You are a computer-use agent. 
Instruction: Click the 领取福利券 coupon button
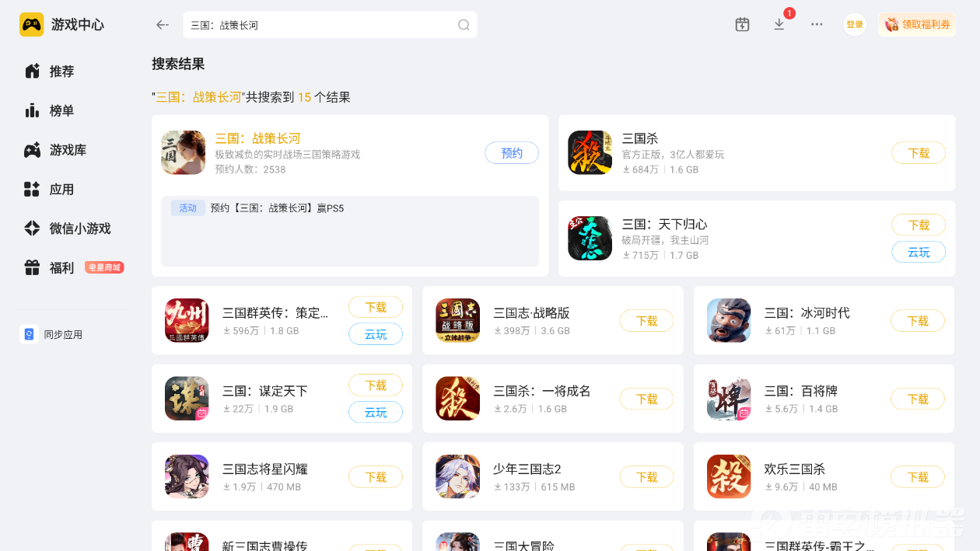[x=917, y=25]
